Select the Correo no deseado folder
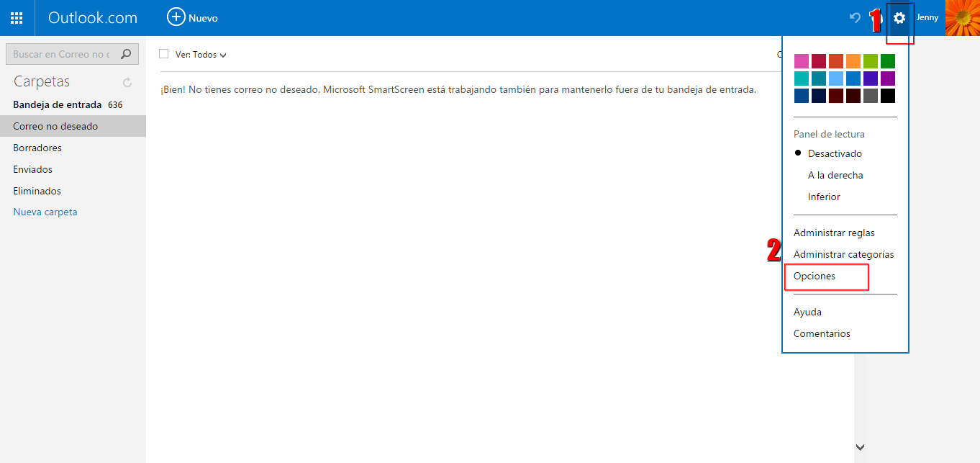 (x=73, y=126)
